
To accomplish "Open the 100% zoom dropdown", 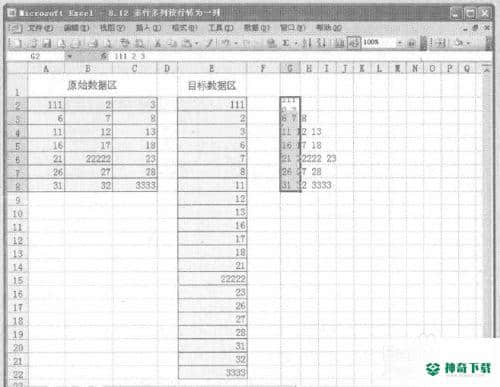I will pyautogui.click(x=399, y=43).
